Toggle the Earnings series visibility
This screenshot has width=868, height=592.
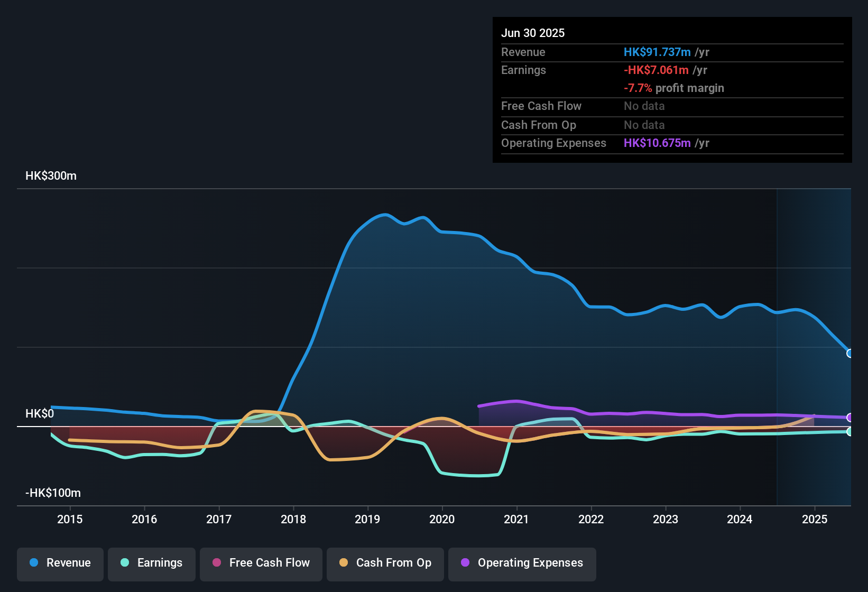152,563
